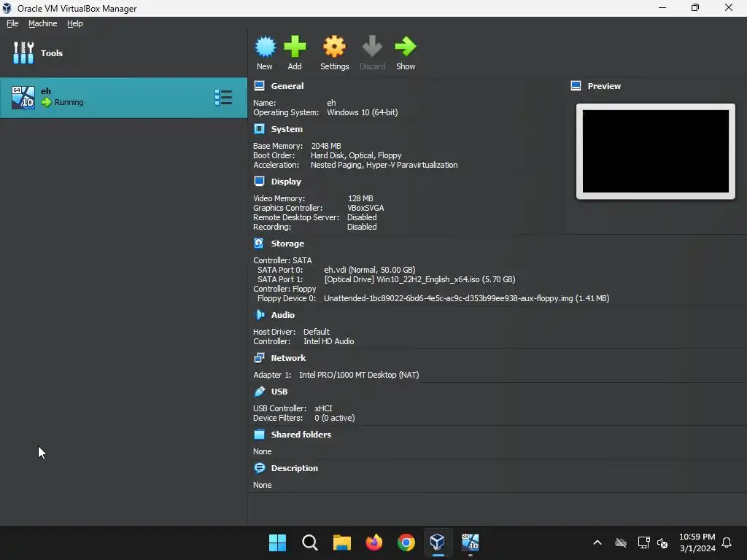
Task: Open File Explorer from taskbar
Action: 341,542
